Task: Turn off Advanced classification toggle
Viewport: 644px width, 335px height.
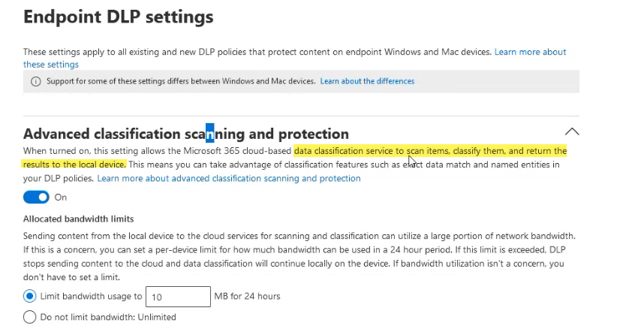Action: [x=36, y=198]
